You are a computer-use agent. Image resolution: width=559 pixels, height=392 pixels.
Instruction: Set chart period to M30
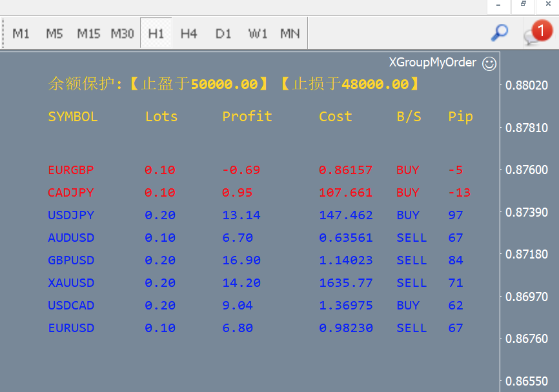(x=122, y=34)
